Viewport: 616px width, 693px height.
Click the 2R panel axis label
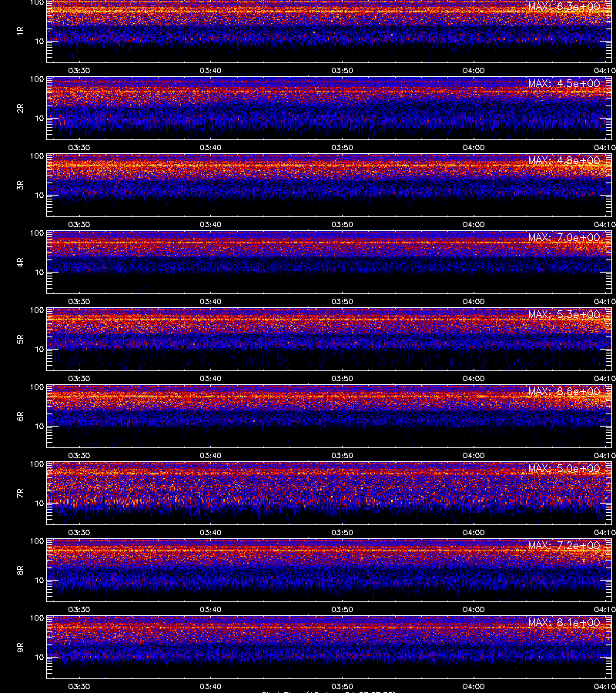pos(20,109)
